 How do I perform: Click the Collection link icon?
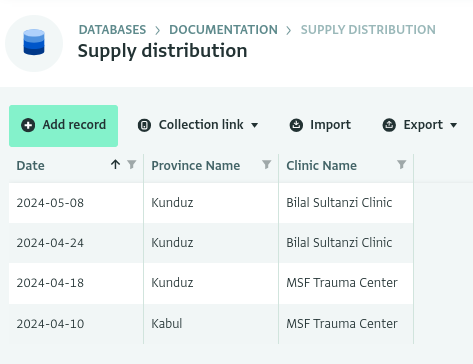[x=144, y=125]
